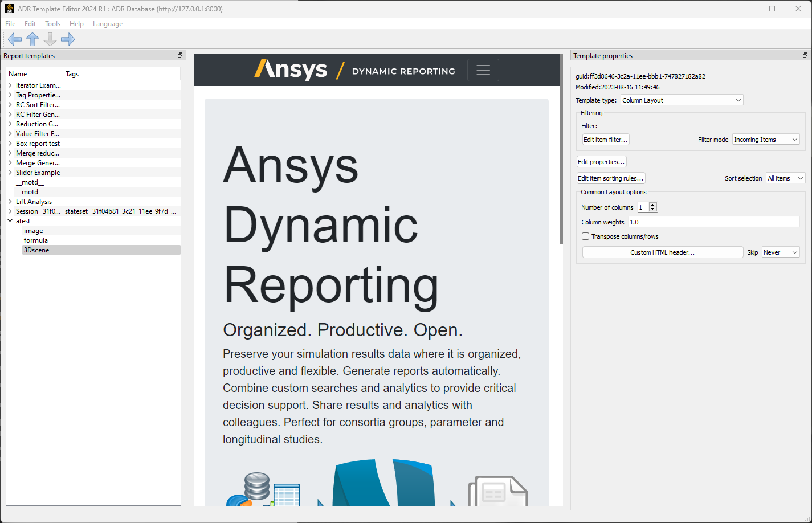Open the Skip dropdown set to Never
This screenshot has width=812, height=523.
781,252
